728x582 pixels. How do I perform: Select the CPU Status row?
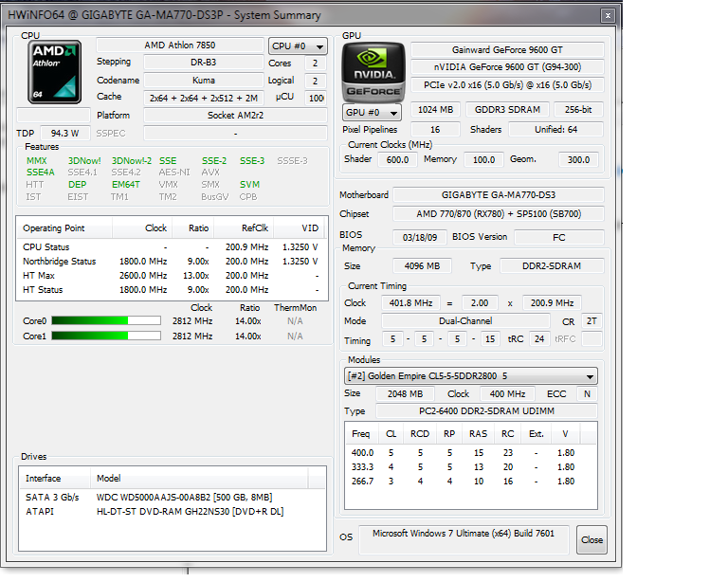pos(172,247)
